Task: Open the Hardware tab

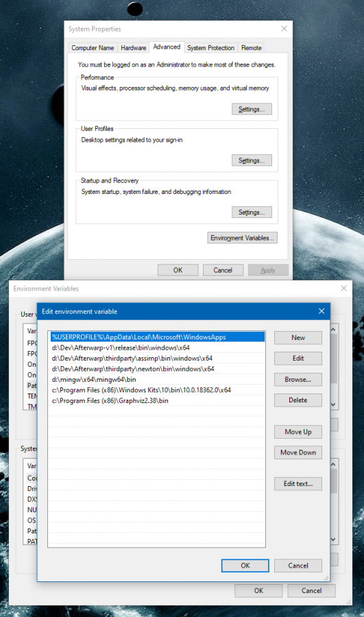Action: tap(133, 47)
